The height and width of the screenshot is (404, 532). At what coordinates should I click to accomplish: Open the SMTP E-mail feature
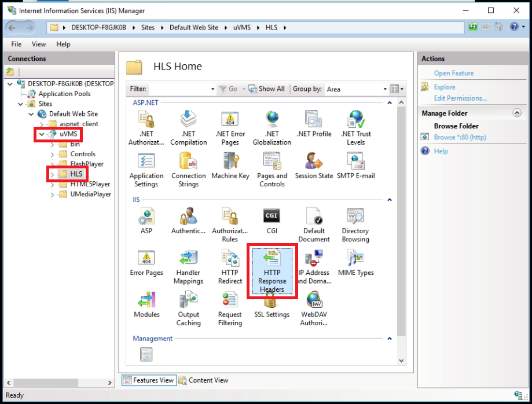point(355,166)
